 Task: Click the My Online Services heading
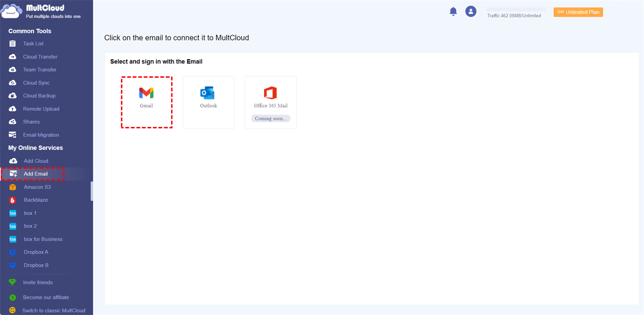[x=35, y=148]
